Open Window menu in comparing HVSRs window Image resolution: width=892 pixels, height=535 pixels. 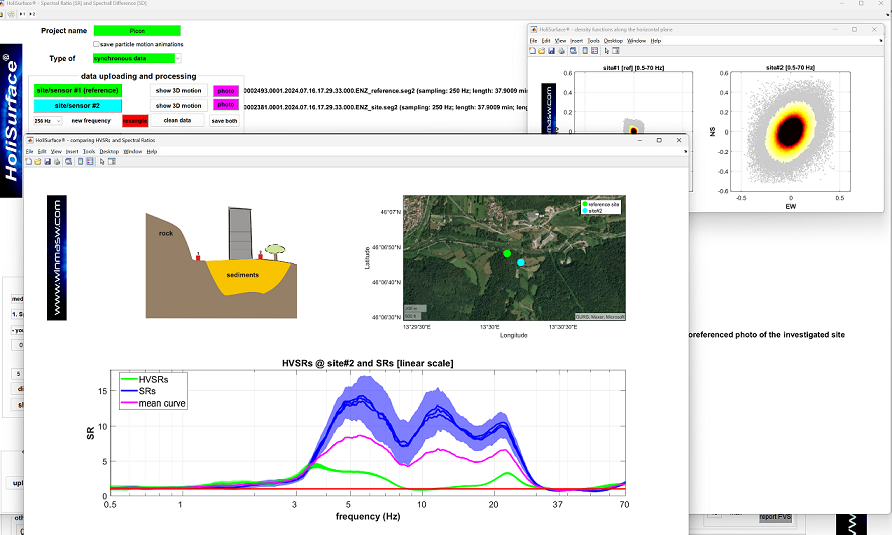133,151
